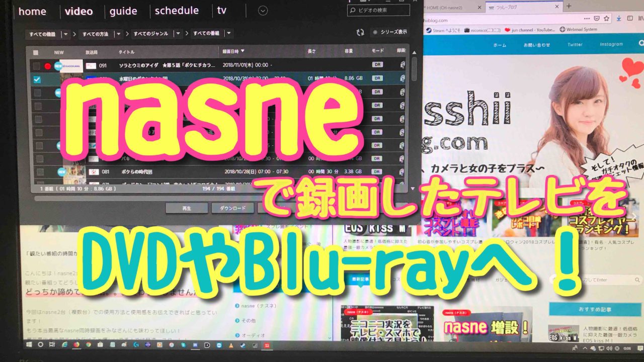Open the すべての番組 dropdown
This screenshot has height=362, width=644.
click(x=211, y=34)
